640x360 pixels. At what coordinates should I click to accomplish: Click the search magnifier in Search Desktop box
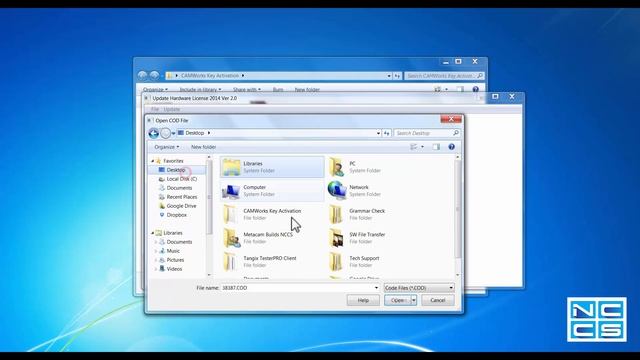456,133
